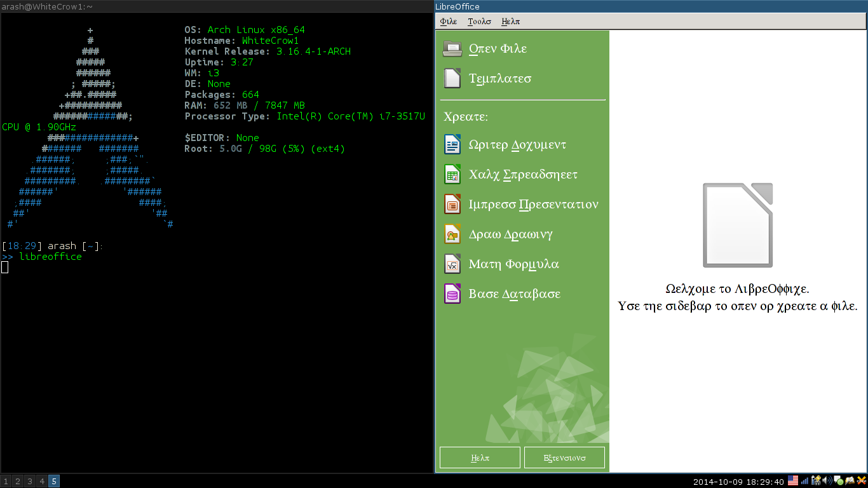
Task: Click the battery power tray icon
Action: click(x=816, y=480)
